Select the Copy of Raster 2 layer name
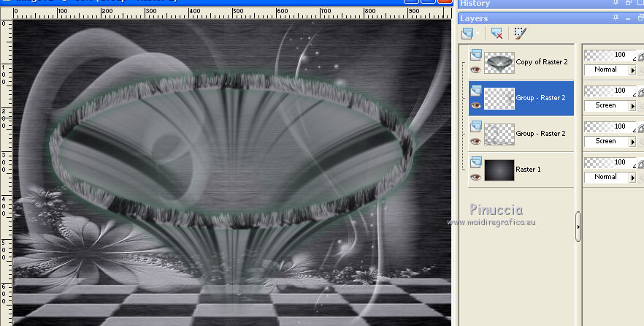Image resolution: width=644 pixels, height=326 pixels. pyautogui.click(x=542, y=62)
